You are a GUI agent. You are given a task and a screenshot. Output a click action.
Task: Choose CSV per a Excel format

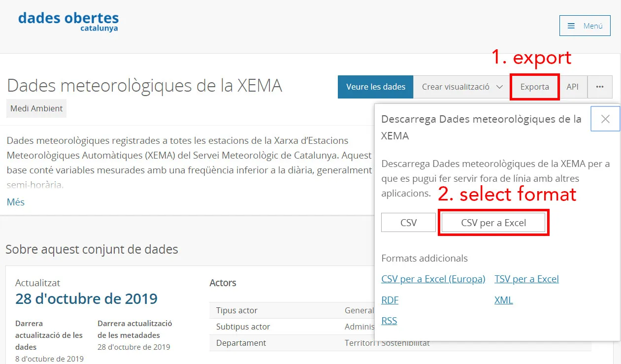click(x=493, y=223)
